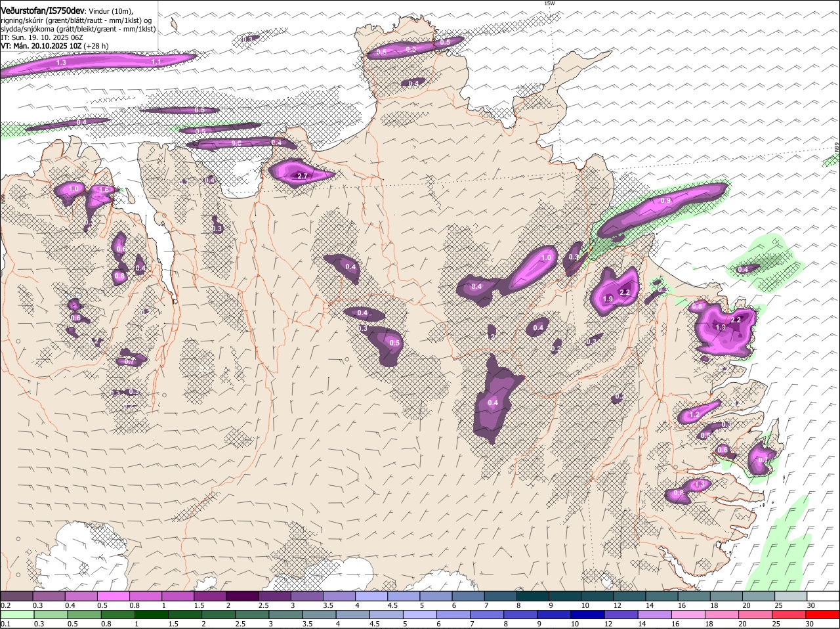Click the 0.1 label of the lower scale

point(5,624)
